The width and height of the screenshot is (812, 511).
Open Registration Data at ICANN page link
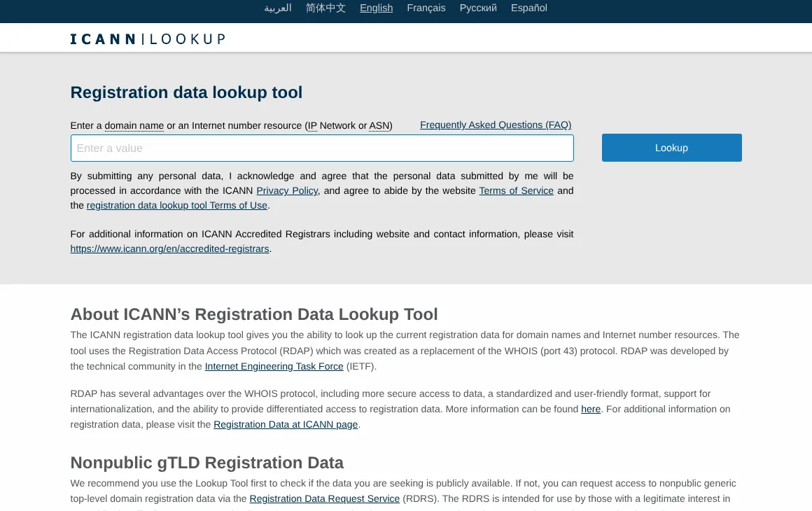pyautogui.click(x=286, y=424)
